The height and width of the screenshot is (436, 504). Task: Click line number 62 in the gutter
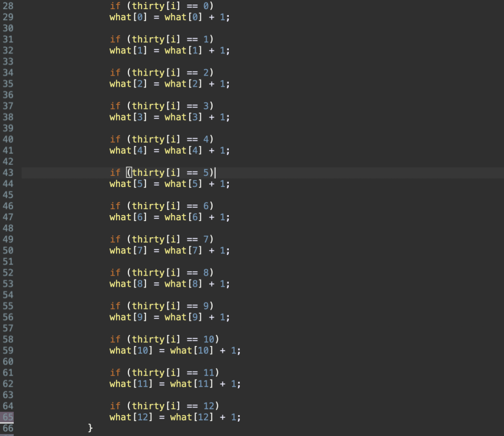pyautogui.click(x=8, y=384)
